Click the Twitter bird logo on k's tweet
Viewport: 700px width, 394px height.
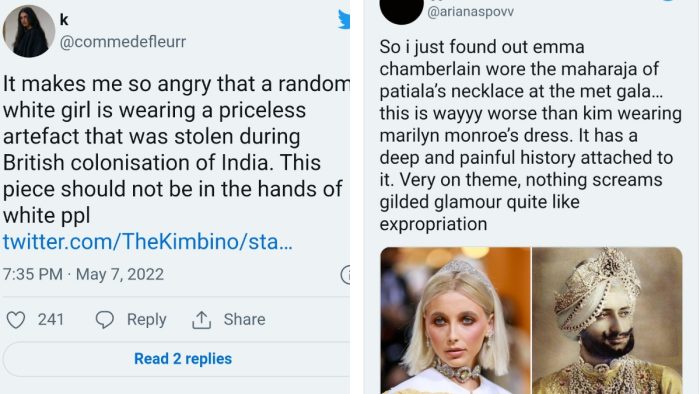344,20
